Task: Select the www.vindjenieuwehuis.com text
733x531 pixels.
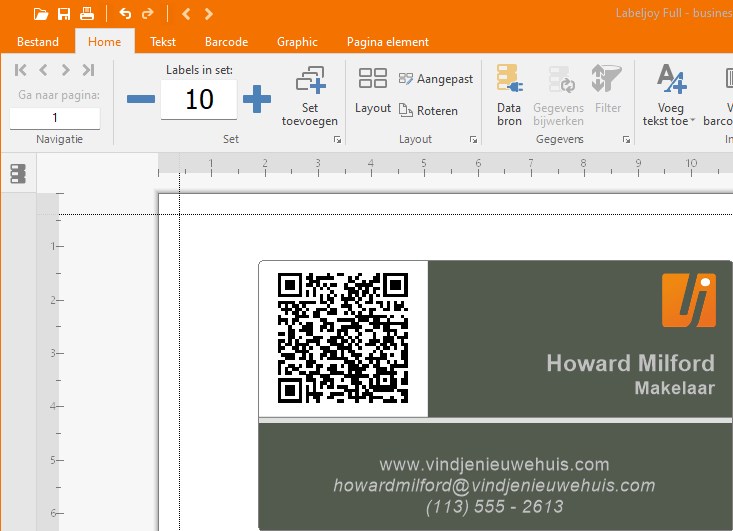Action: (495, 465)
